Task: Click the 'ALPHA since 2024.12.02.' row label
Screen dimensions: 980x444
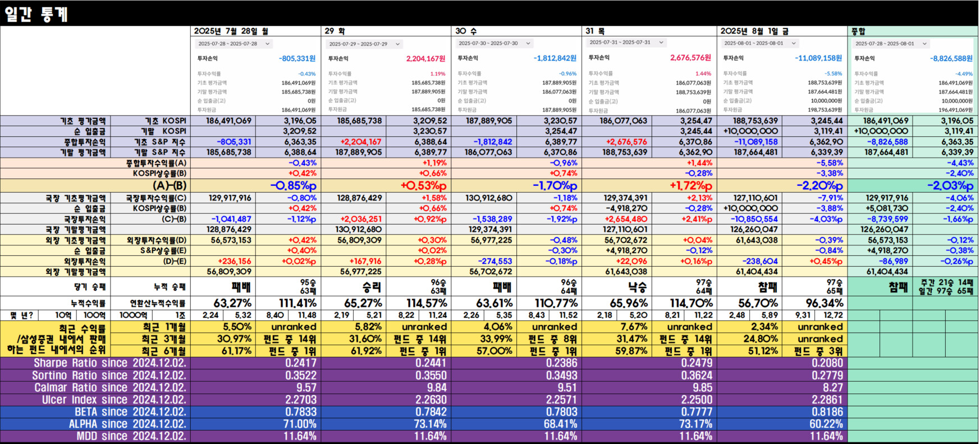Action: tap(128, 424)
